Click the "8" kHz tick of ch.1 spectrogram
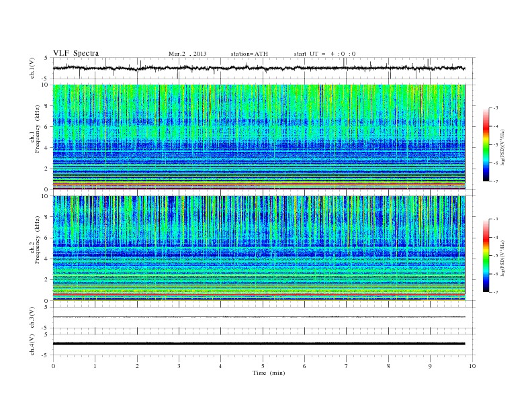The width and height of the screenshot is (532, 411). coord(46,106)
